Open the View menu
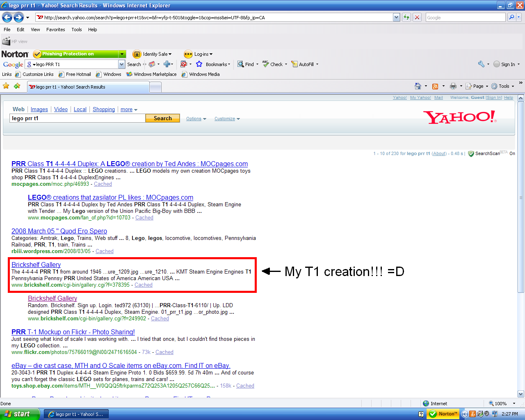 [35, 30]
